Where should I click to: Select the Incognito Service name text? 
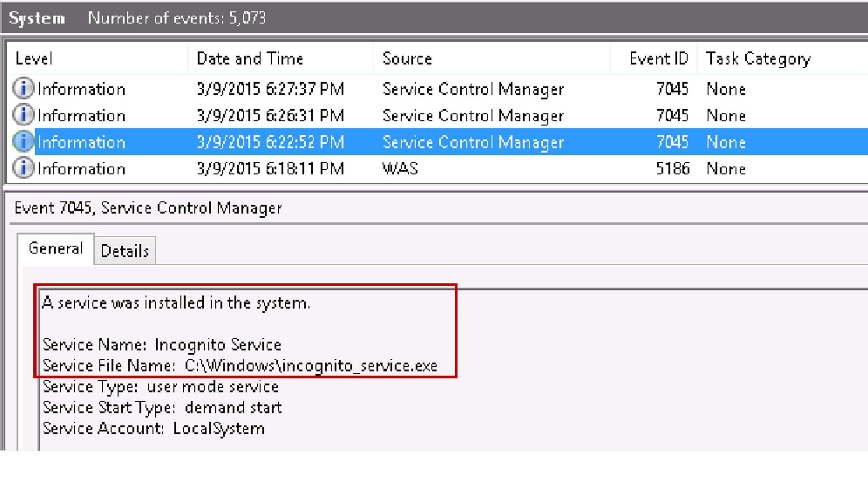tap(219, 345)
